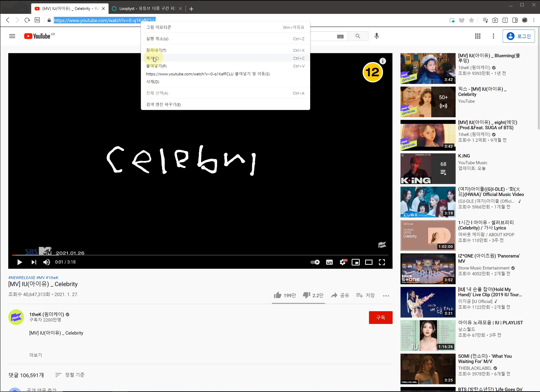Open miniplayer mode
Screen dimensions: 540x392
[355, 262]
